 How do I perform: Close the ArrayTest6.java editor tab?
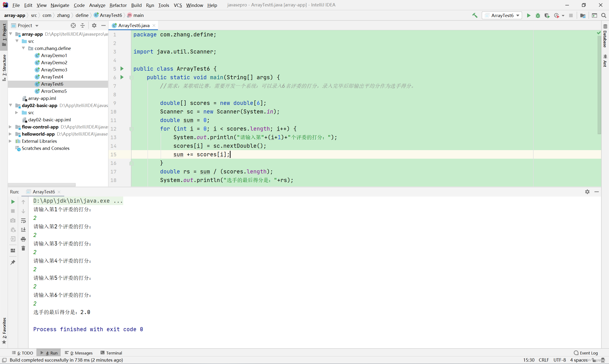pyautogui.click(x=154, y=25)
